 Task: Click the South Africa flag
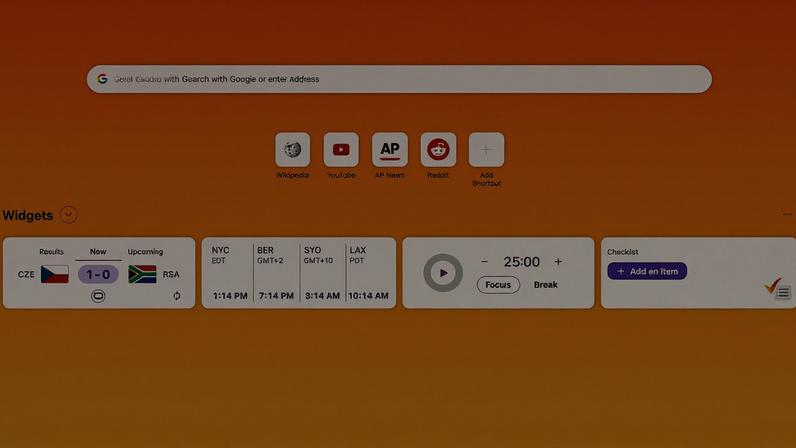142,274
